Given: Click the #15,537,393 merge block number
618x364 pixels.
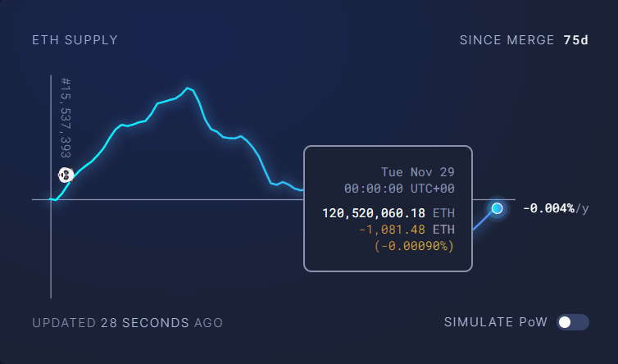Looking at the screenshot, I should pyautogui.click(x=66, y=119).
